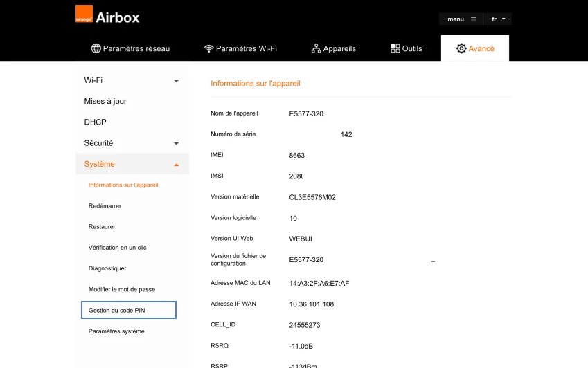Select Gestion du code PIN
The image size is (588, 368).
129,310
